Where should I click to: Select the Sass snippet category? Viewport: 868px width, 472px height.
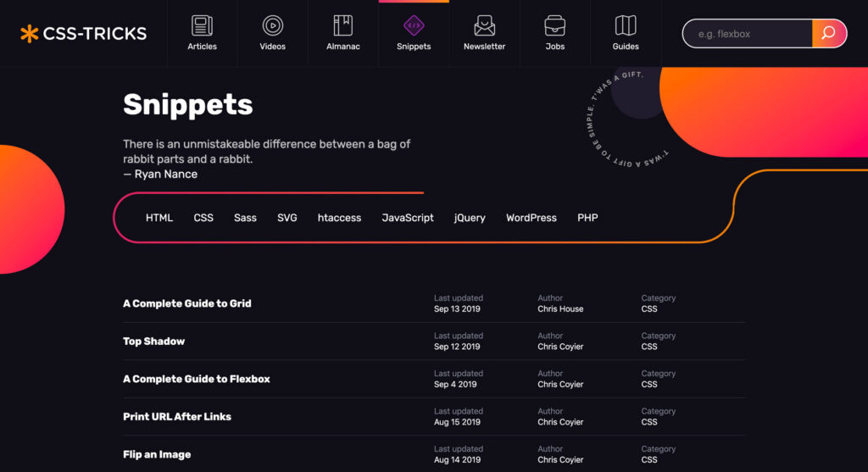point(245,218)
